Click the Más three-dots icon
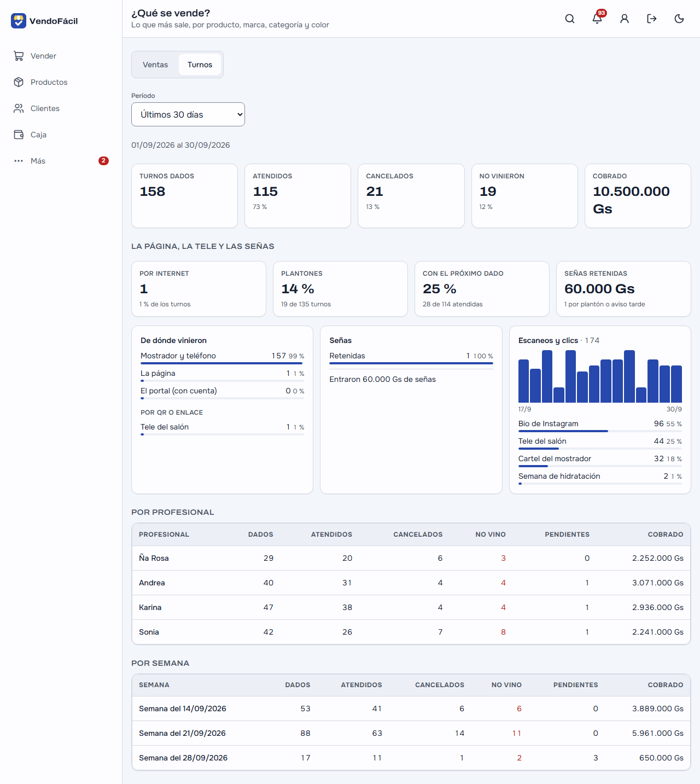The image size is (700, 784). coord(19,161)
